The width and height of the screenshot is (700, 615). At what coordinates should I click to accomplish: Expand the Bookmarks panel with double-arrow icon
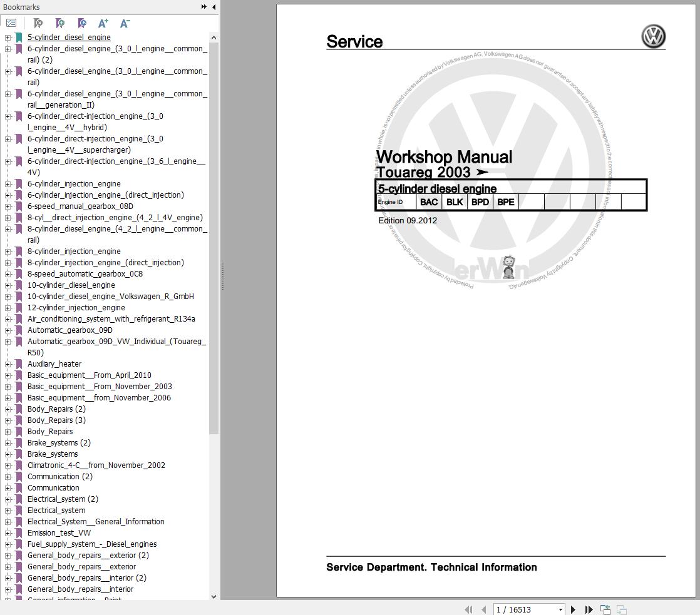click(204, 7)
